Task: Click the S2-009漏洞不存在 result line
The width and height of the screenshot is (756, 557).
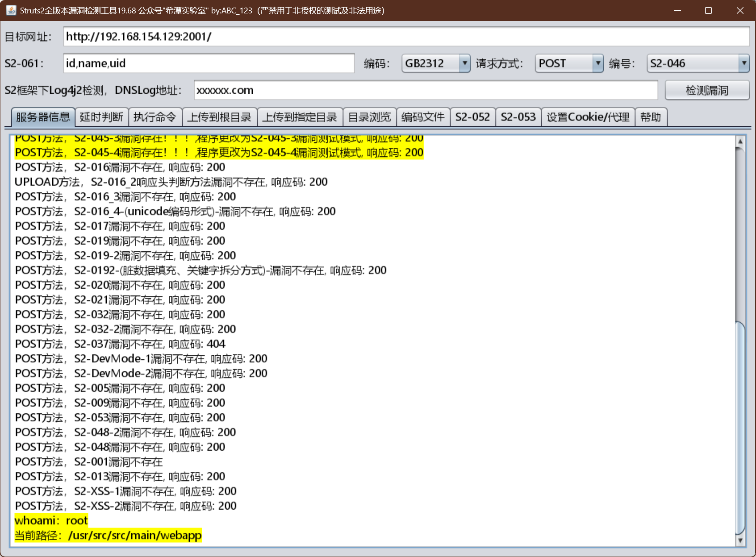Action: point(120,403)
